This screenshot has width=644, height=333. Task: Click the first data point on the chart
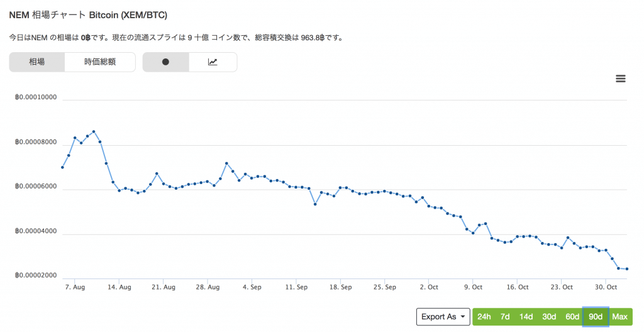point(62,167)
